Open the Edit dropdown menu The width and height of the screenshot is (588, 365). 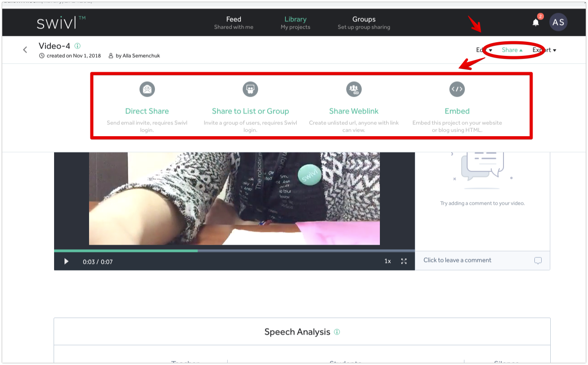click(483, 50)
